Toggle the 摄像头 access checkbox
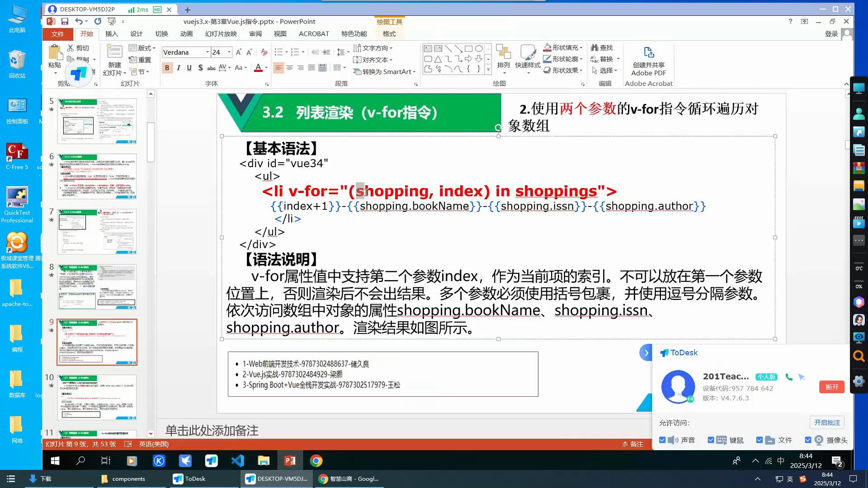Image resolution: width=868 pixels, height=488 pixels. point(808,440)
